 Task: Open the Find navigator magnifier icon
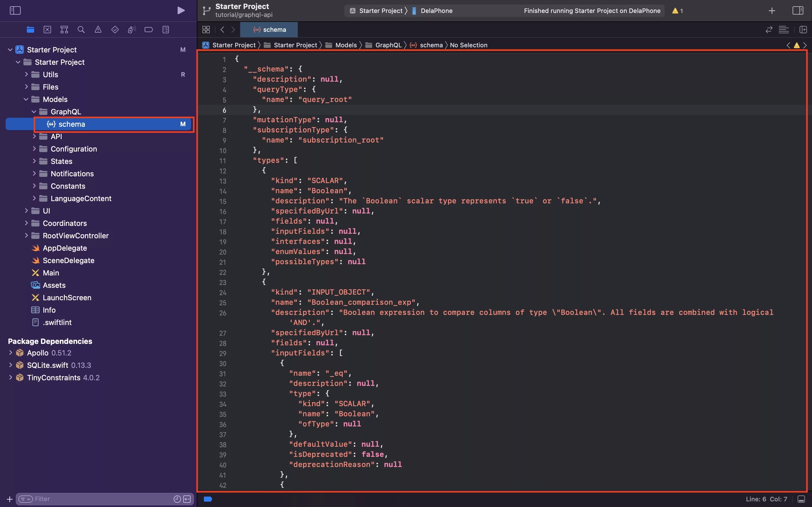click(81, 30)
